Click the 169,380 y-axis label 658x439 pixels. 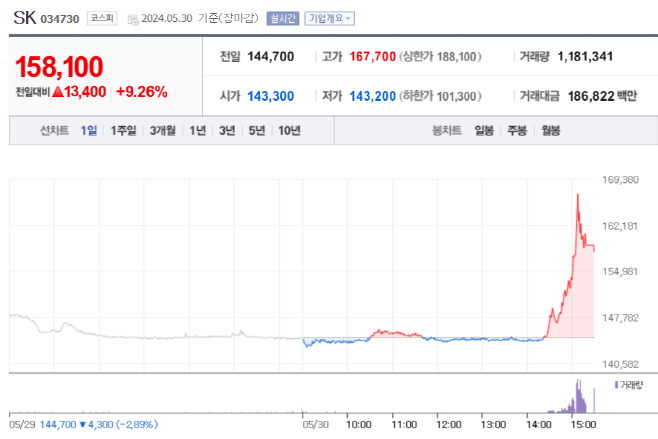pos(620,180)
